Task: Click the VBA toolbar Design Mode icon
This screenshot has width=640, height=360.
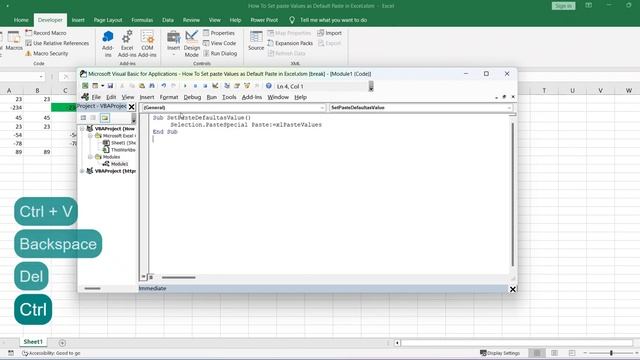Action: click(x=215, y=86)
